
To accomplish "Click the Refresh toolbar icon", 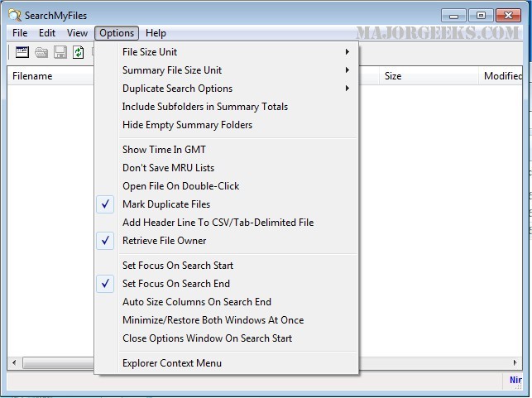I will click(x=78, y=52).
